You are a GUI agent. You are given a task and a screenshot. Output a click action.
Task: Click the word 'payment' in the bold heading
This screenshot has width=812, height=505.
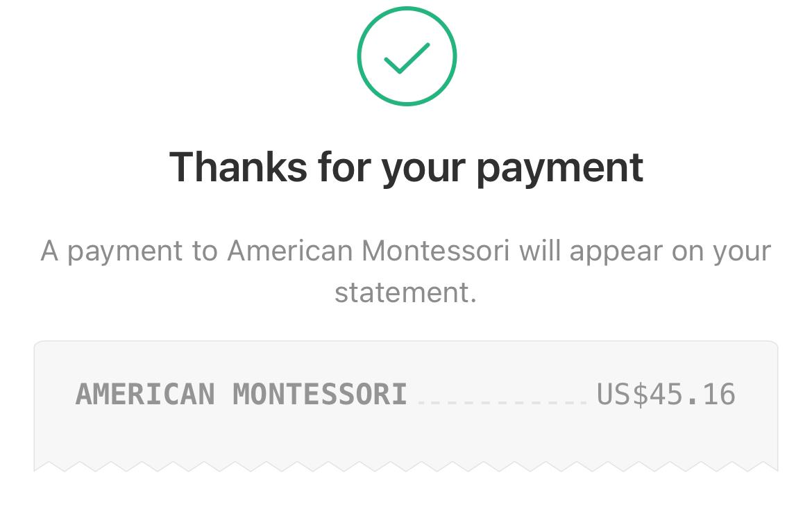pos(560,169)
